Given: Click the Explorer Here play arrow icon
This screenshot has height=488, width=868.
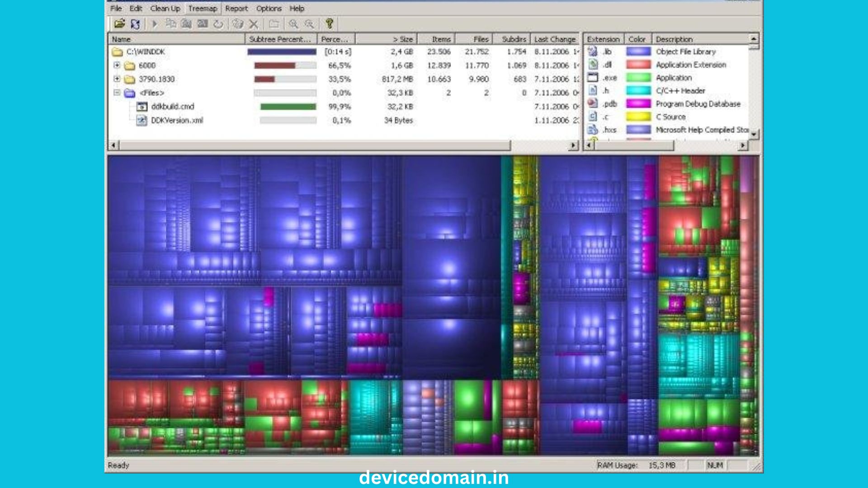Looking at the screenshot, I should (155, 24).
